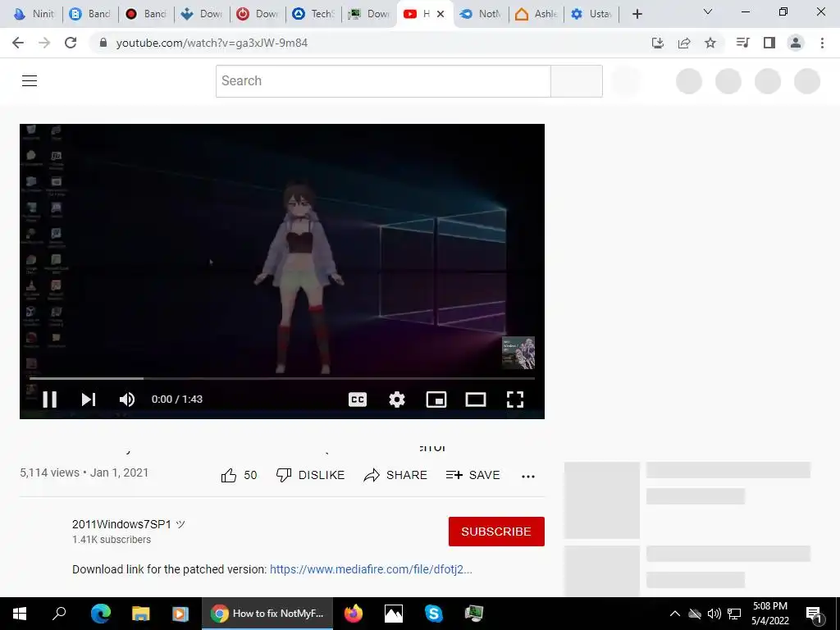Open Chrome three-dot menu
The width and height of the screenshot is (840, 630).
[822, 43]
